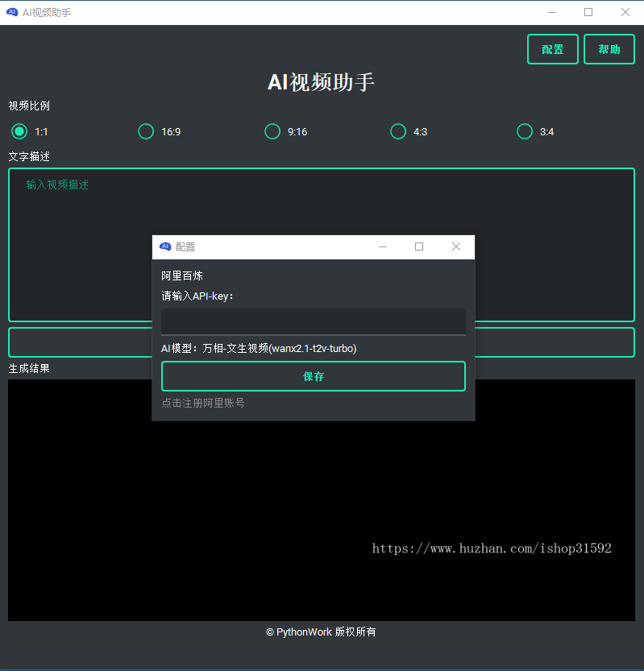Click the 阿里百炼 heading text
The image size is (644, 671).
point(182,275)
